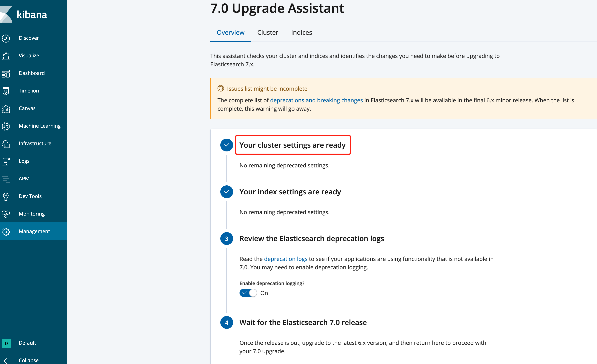Open the deprecation logs link
This screenshot has width=597, height=364.
(x=286, y=259)
